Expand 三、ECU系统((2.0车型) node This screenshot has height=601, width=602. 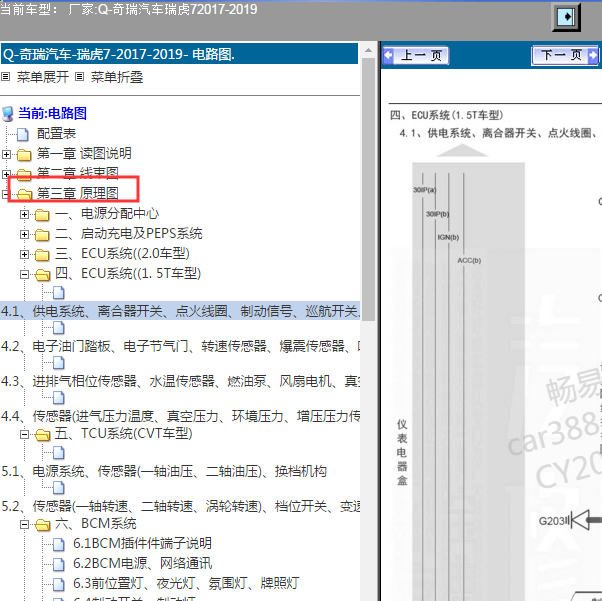click(24, 254)
